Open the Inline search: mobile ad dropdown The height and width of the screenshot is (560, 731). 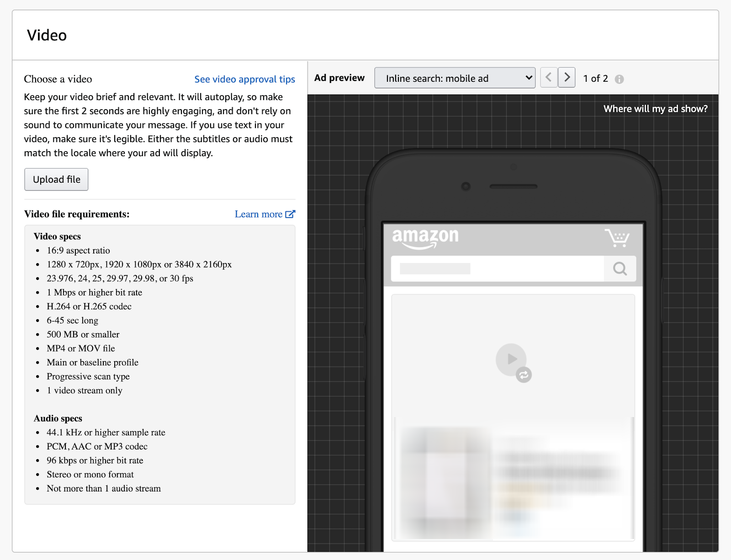455,78
